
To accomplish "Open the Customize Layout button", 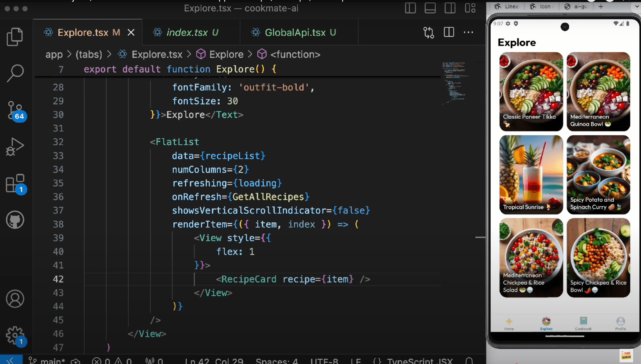I will [x=470, y=8].
